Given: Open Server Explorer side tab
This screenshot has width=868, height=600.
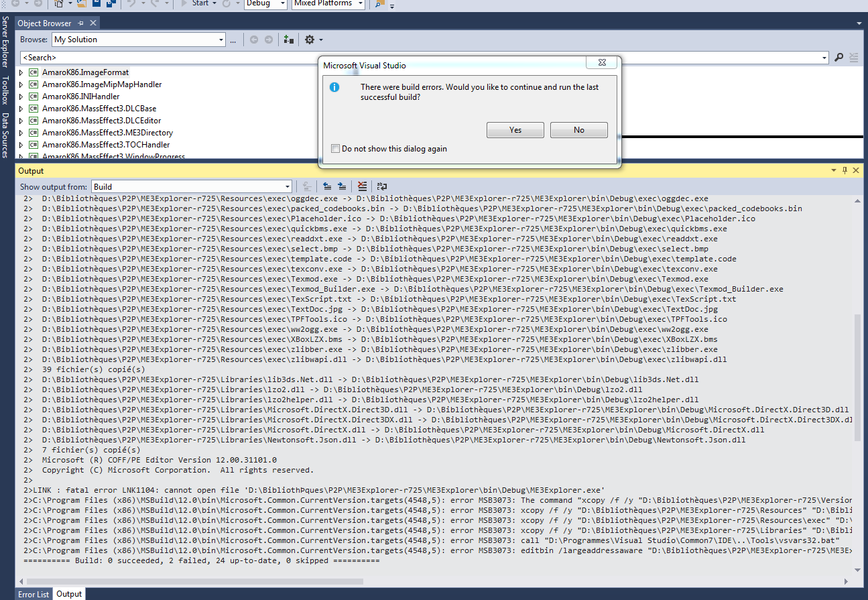Looking at the screenshot, I should pos(5,43).
